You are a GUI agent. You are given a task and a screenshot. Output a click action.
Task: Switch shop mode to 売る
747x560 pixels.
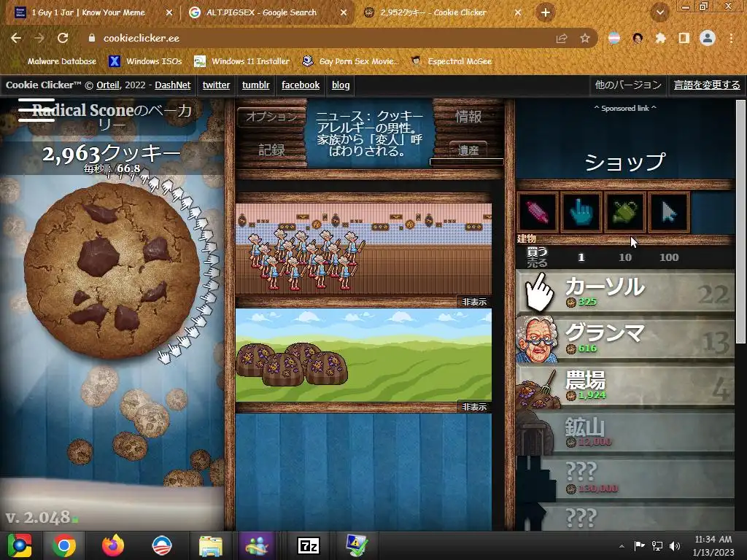(x=536, y=262)
